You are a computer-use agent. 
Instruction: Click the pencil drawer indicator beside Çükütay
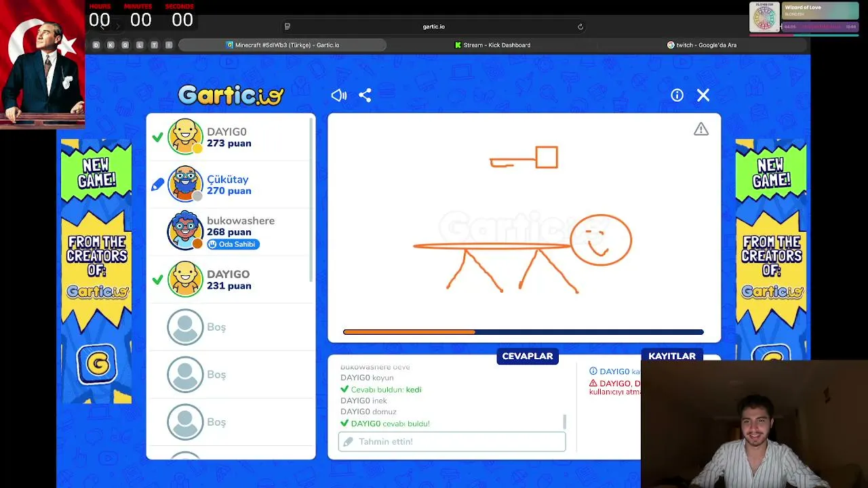tap(157, 184)
